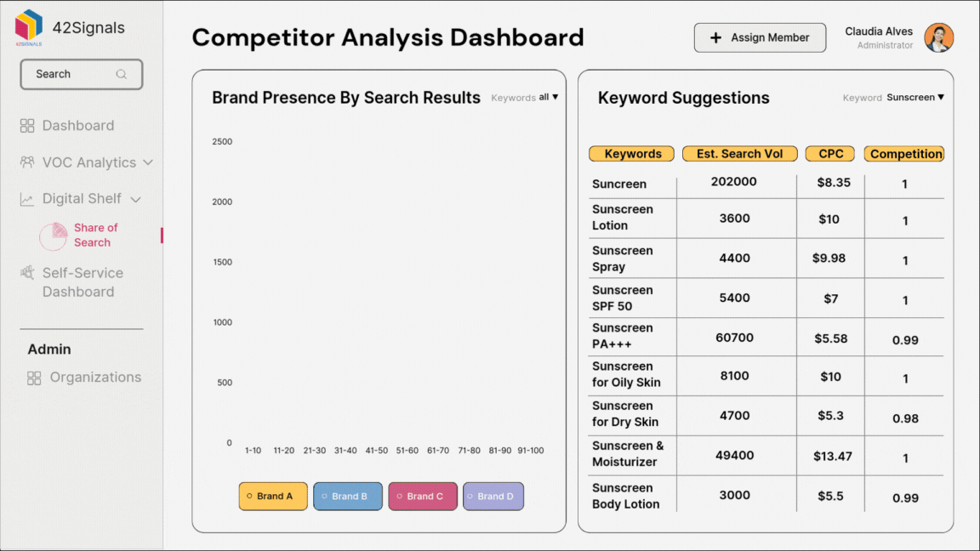Click the magnifier icon in the search box
This screenshot has width=980, height=551.
click(122, 74)
